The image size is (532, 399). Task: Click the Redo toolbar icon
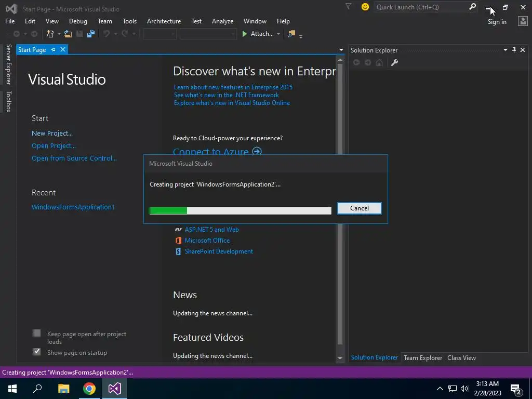[125, 34]
